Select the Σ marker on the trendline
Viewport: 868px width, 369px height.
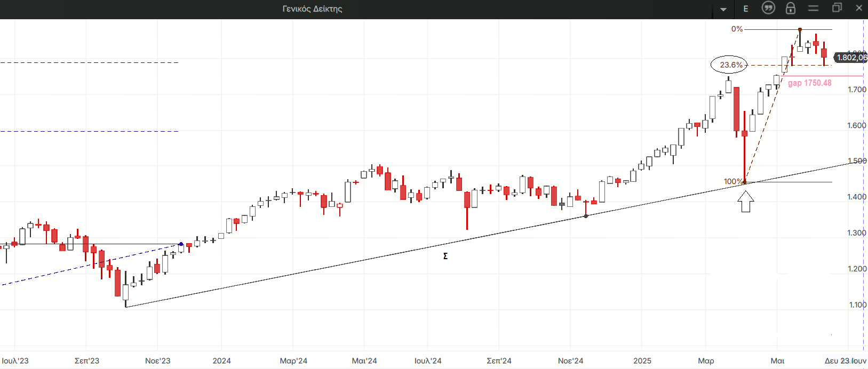(445, 256)
